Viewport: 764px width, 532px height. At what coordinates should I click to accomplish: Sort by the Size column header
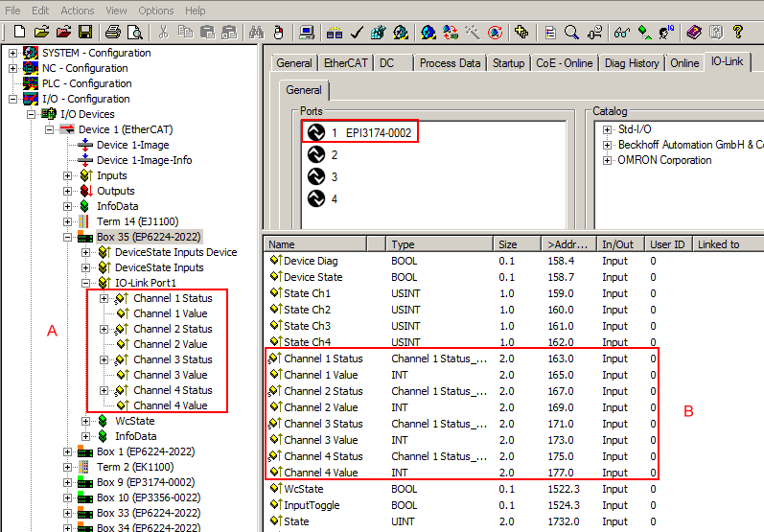point(517,244)
